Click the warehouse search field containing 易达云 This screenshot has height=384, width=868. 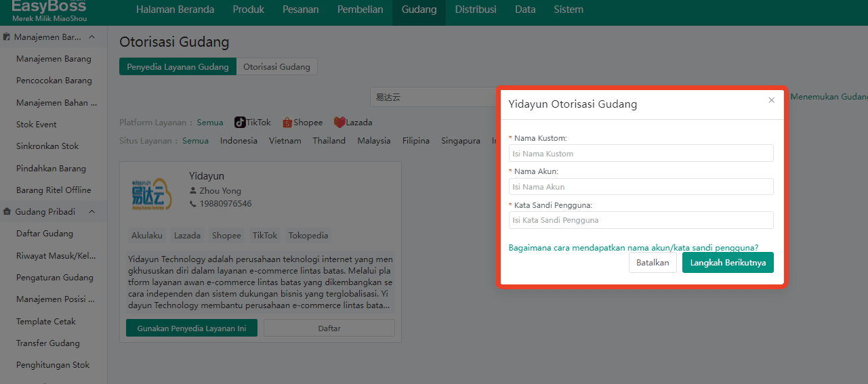click(x=434, y=97)
